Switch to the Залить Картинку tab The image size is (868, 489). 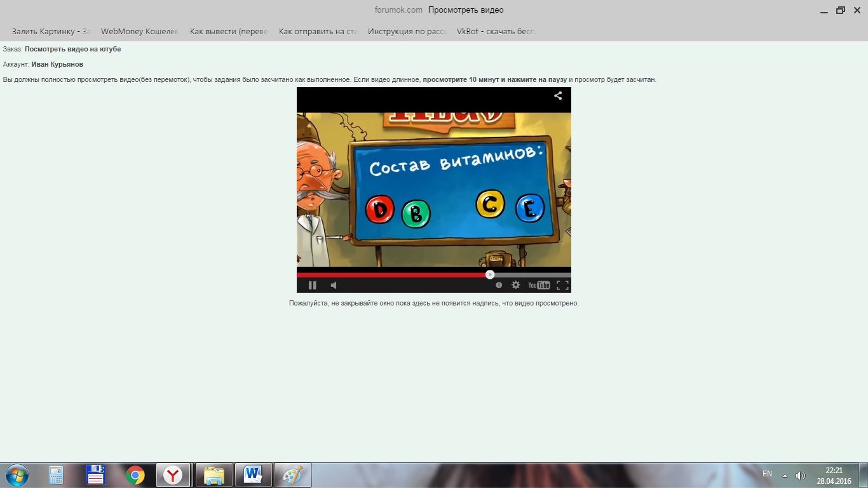(51, 31)
